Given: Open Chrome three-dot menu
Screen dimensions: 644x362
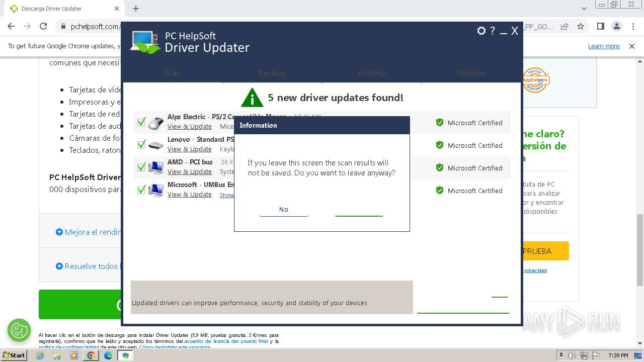Looking at the screenshot, I should 632,26.
